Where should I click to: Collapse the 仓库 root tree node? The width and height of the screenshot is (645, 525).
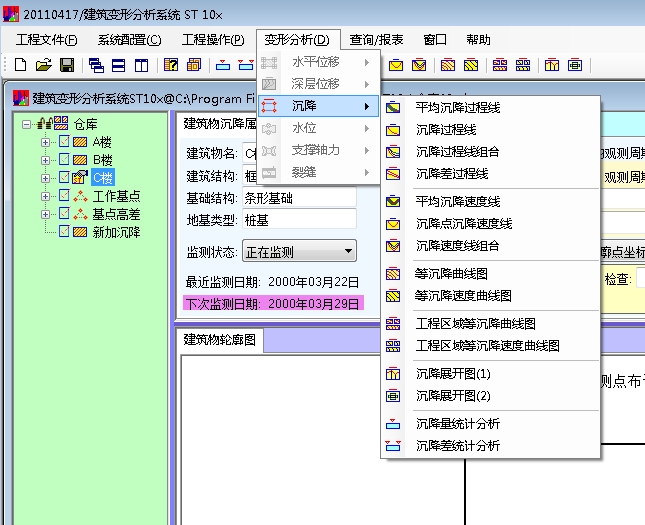point(26,124)
